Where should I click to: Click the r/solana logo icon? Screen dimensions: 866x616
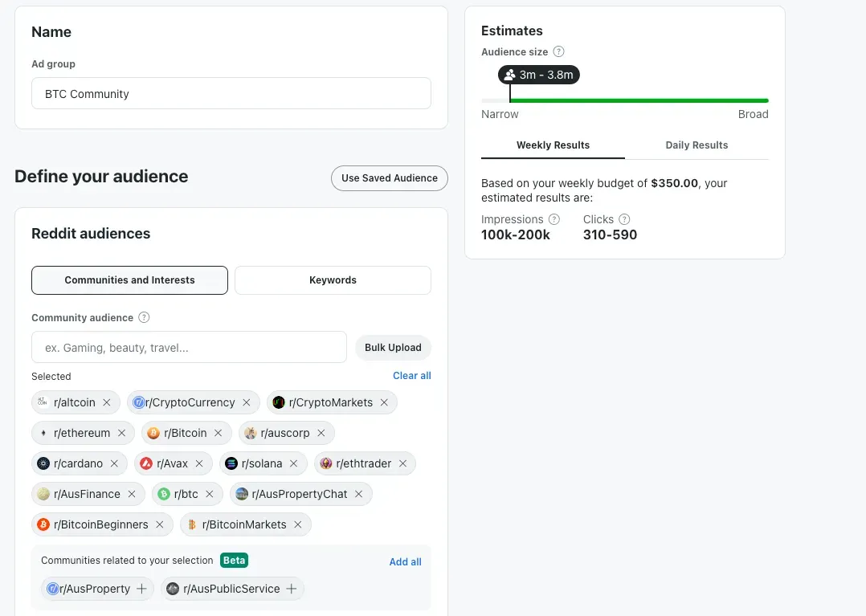pos(231,463)
